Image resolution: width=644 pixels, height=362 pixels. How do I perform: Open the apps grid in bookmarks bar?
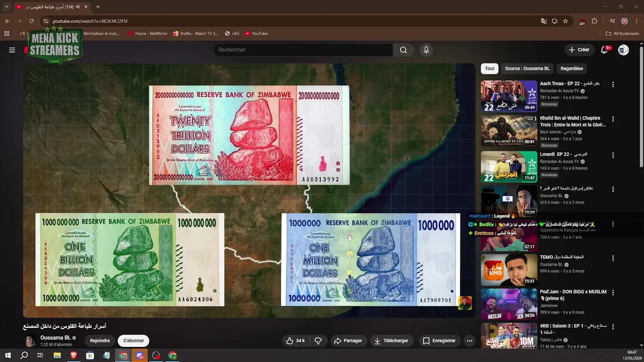[x=7, y=33]
